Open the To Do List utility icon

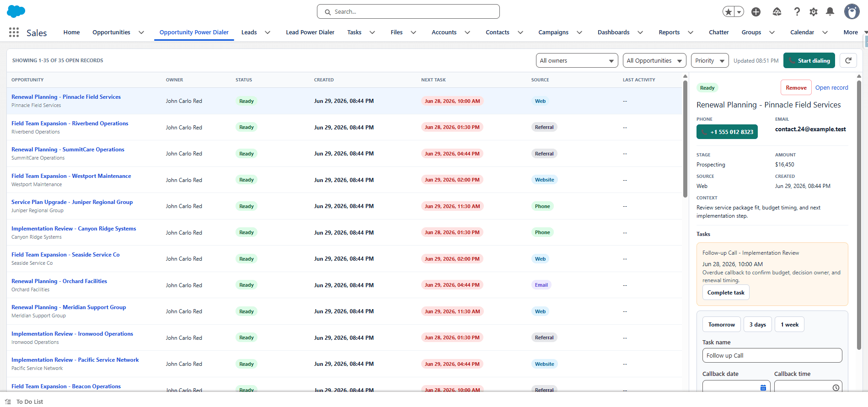[x=8, y=402]
